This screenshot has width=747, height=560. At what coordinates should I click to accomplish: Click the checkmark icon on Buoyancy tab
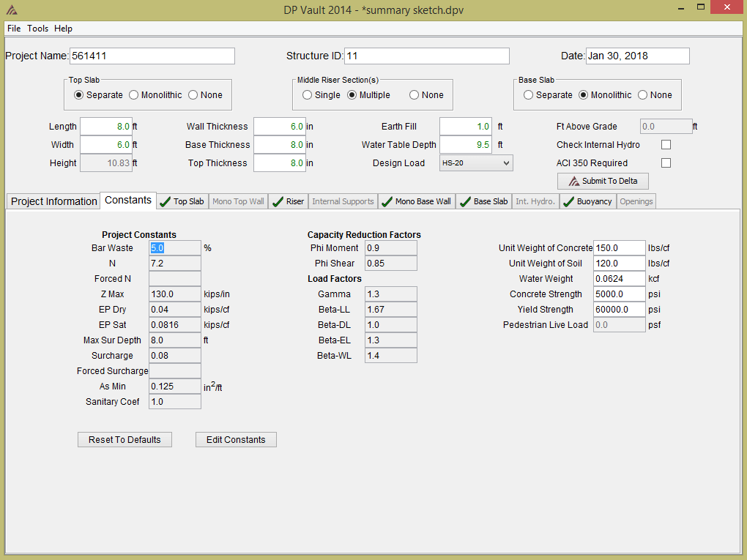[x=568, y=202]
